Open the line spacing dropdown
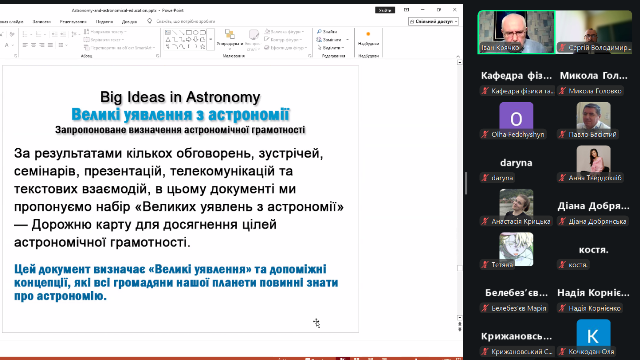 coord(76,34)
